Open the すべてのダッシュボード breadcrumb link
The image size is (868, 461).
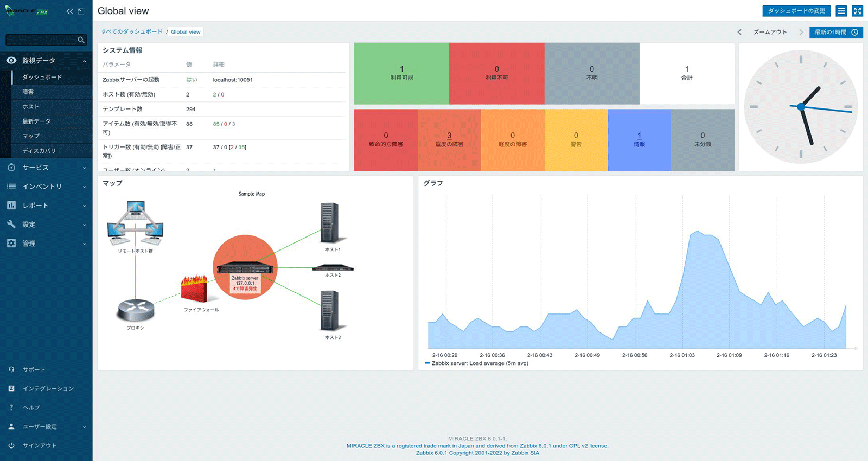(131, 32)
